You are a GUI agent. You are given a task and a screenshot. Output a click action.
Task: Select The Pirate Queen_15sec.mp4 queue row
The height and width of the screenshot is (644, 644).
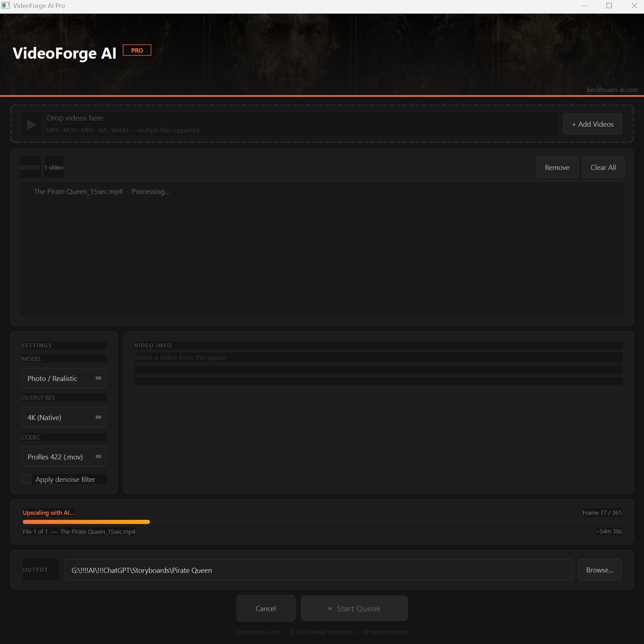tap(322, 192)
